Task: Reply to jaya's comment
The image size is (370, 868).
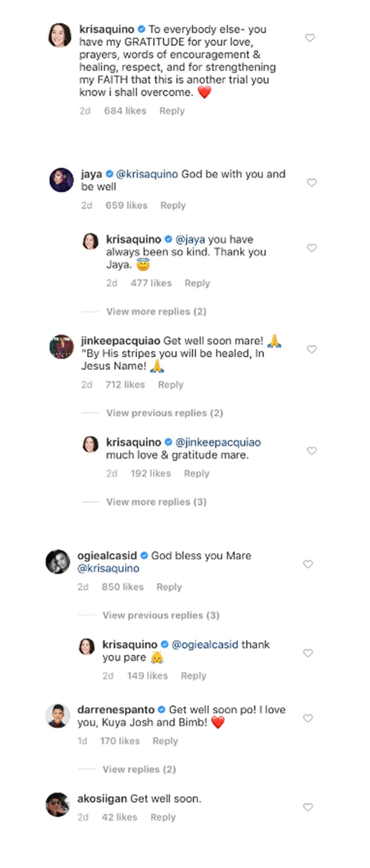Action: point(173,205)
